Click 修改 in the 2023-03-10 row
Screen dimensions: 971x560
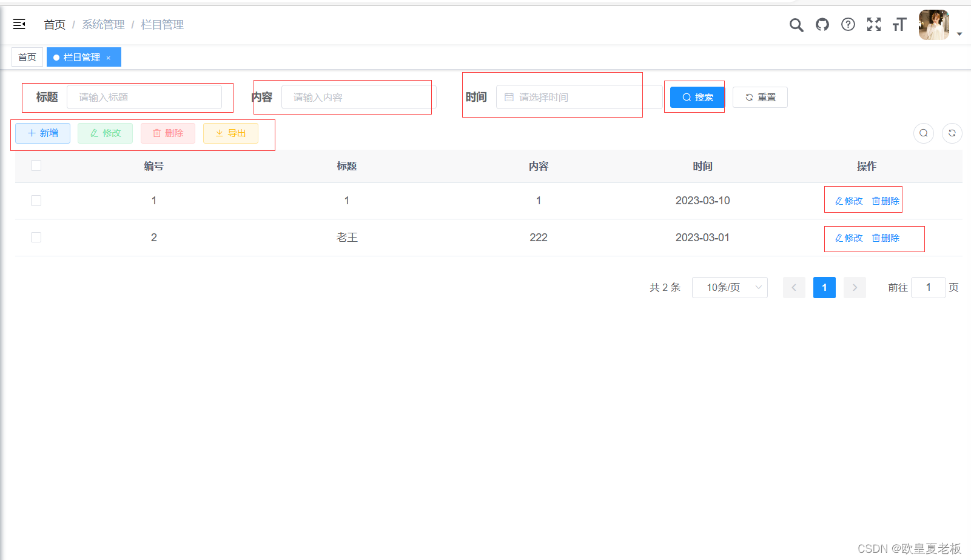tap(848, 201)
